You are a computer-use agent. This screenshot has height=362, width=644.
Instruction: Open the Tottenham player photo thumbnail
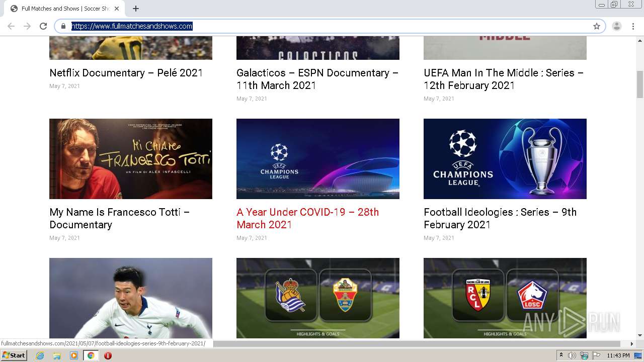tap(131, 298)
